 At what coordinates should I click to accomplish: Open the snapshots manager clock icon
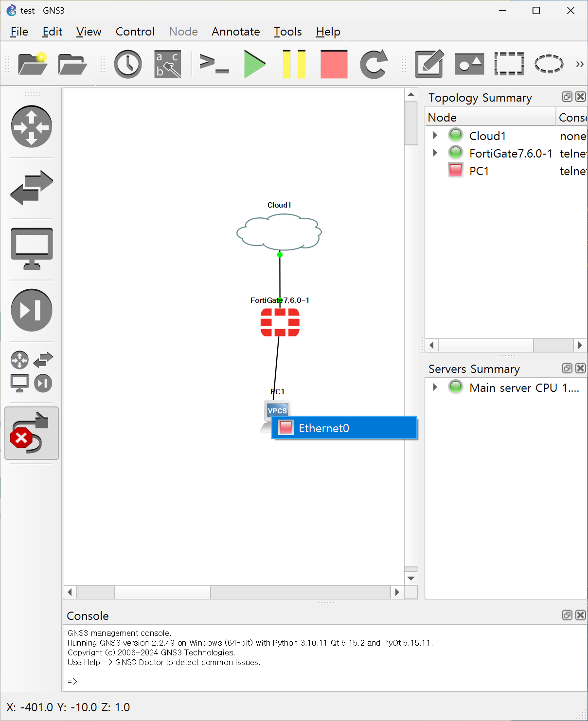(x=128, y=64)
